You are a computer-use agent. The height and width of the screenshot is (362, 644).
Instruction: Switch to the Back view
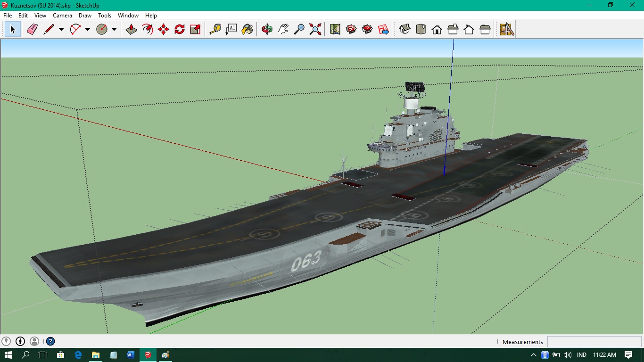pyautogui.click(x=469, y=29)
